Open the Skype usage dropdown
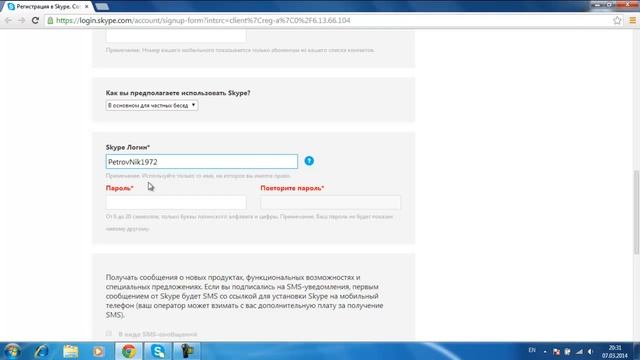The height and width of the screenshot is (360, 640). coord(152,105)
